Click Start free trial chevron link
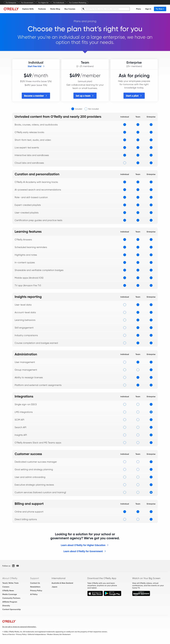The width and height of the screenshot is (170, 644). coord(36,66)
